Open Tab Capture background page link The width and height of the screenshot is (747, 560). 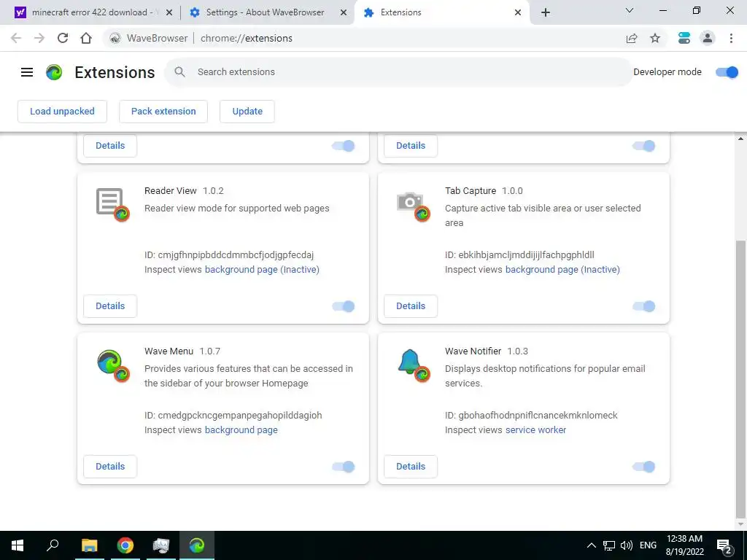[x=562, y=270]
